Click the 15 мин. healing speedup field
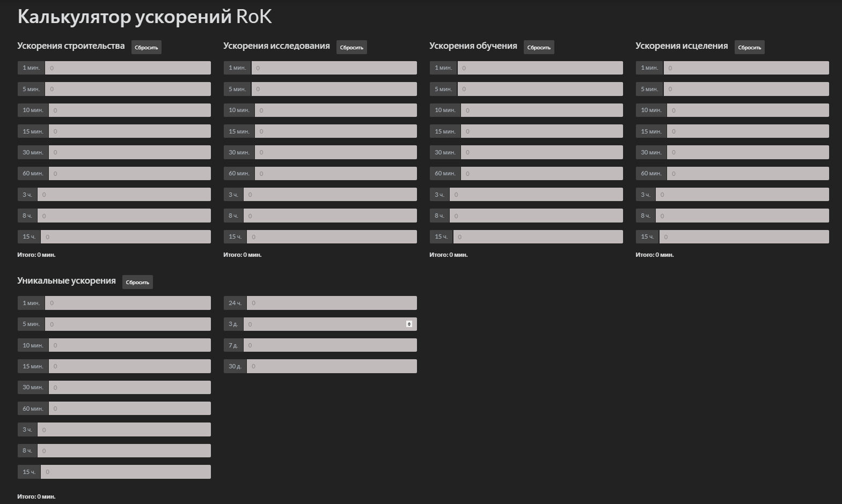The width and height of the screenshot is (842, 504). pos(748,131)
